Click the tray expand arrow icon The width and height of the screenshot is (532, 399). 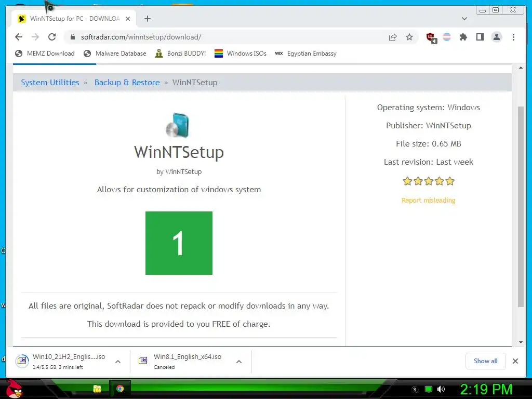point(415,390)
